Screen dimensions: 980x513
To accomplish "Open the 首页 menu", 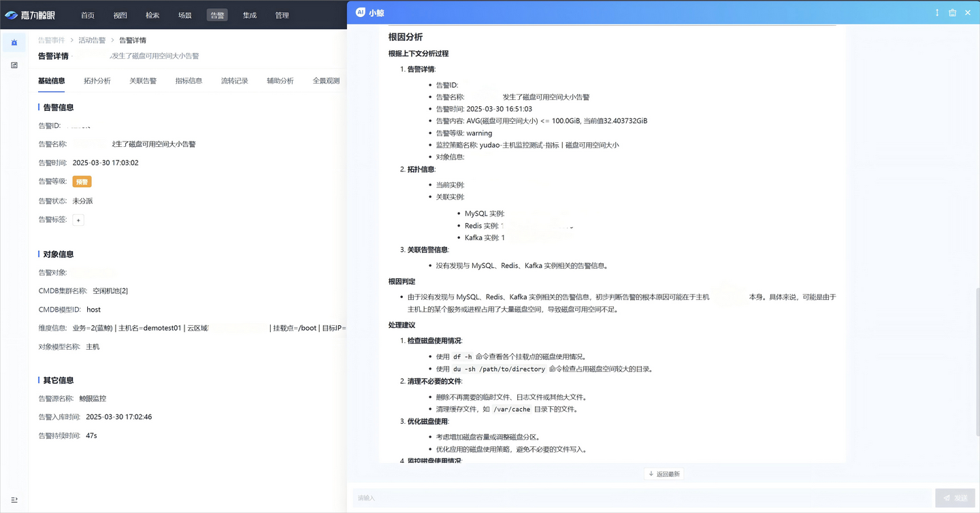I will click(88, 15).
